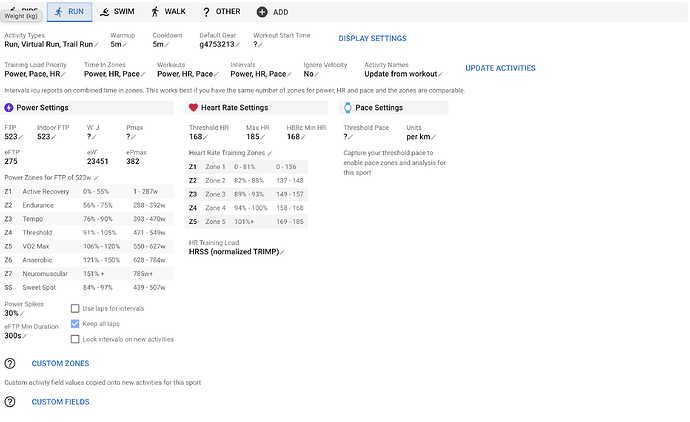Click the eW' value 23451

pyautogui.click(x=98, y=161)
